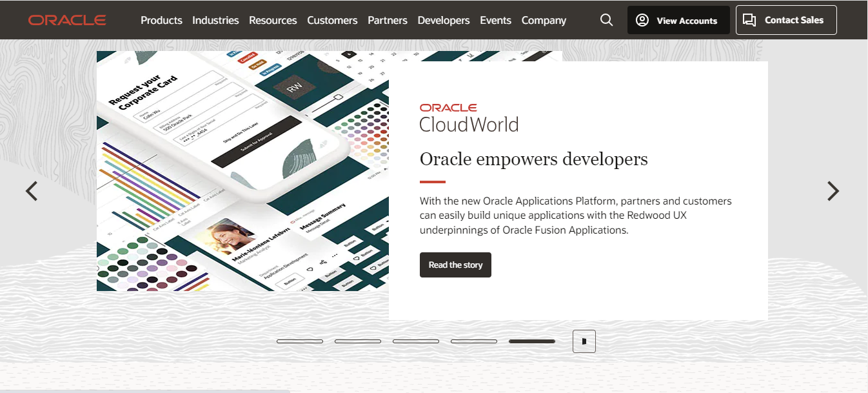Open the Events menu
The height and width of the screenshot is (393, 868).
click(495, 20)
